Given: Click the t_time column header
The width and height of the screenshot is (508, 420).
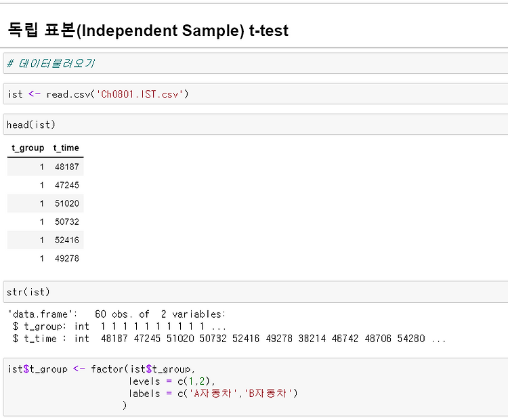Looking at the screenshot, I should pyautogui.click(x=66, y=148).
